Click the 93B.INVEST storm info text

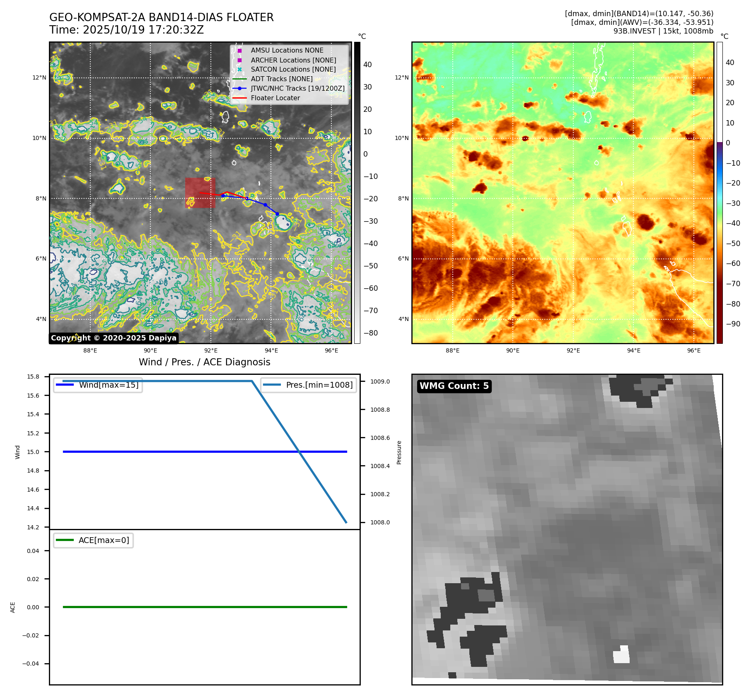[663, 31]
